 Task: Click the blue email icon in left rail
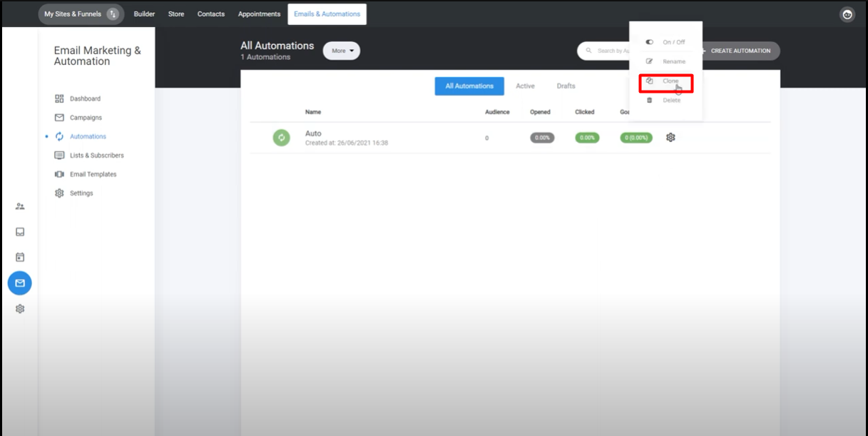(x=20, y=283)
